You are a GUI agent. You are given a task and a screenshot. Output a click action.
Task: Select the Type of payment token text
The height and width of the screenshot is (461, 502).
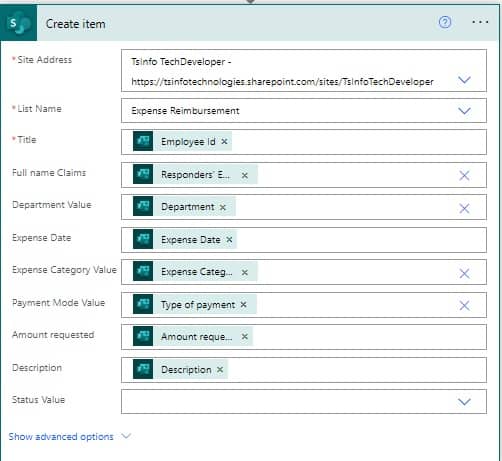pyautogui.click(x=198, y=305)
